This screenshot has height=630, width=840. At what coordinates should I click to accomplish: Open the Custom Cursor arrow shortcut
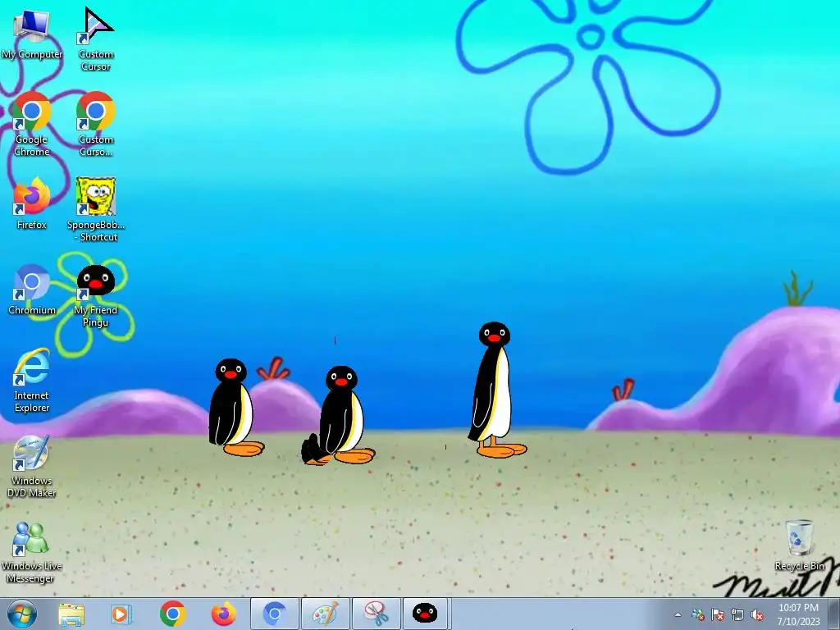tap(96, 39)
